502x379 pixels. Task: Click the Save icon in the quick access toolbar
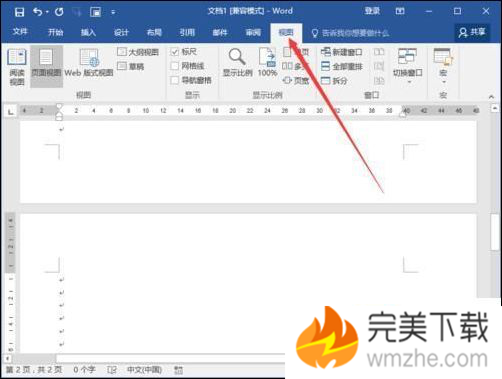click(x=19, y=12)
